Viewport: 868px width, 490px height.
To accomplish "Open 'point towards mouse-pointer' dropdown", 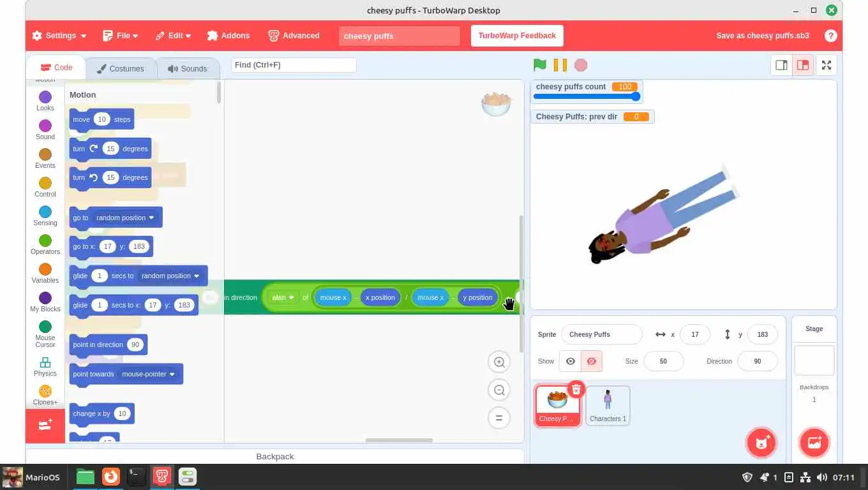I will point(148,374).
